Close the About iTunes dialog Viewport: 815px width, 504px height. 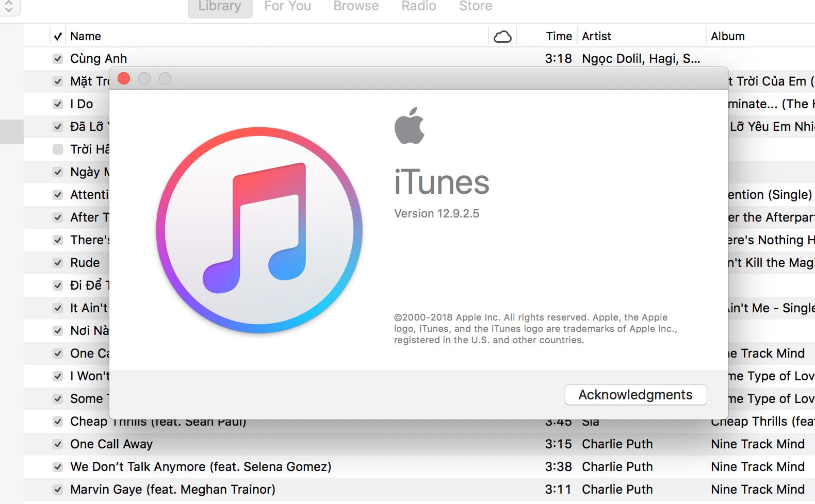pos(124,78)
